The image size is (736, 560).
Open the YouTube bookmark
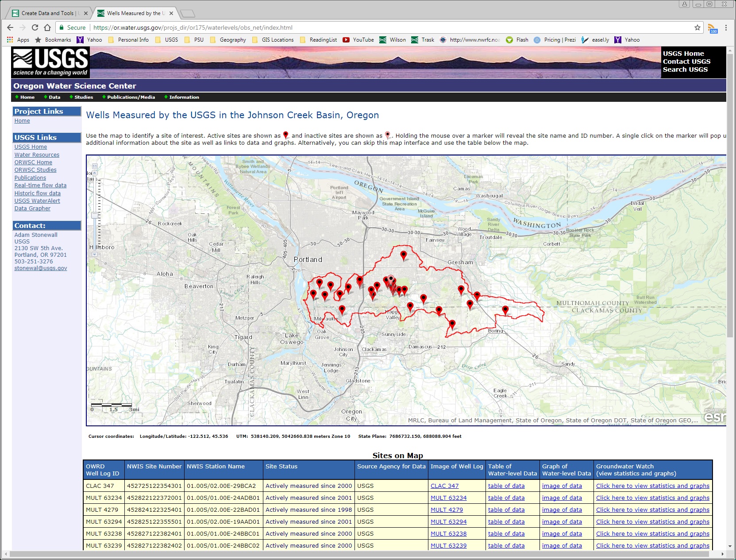click(358, 40)
